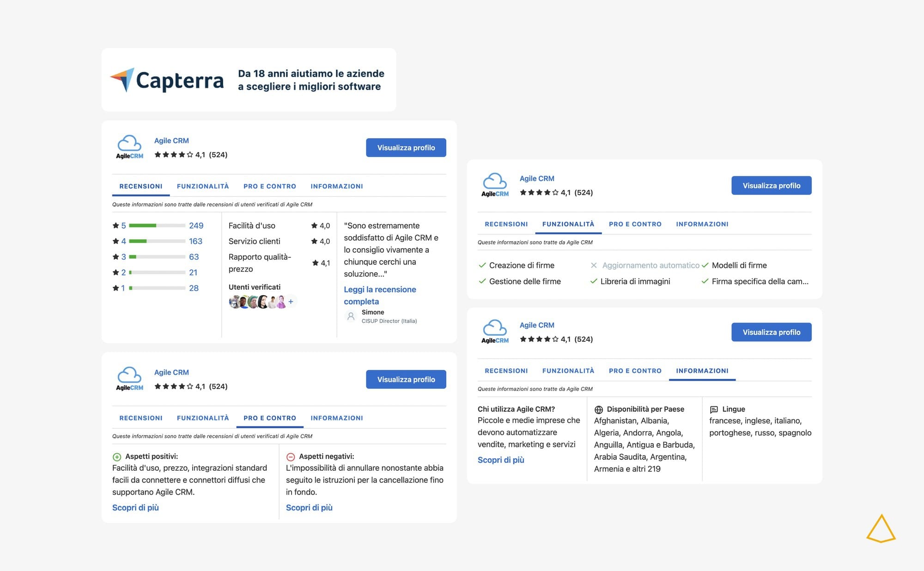Open Funzionalità tab in the top-left card
Viewport: 924px width, 571px height.
[x=203, y=186]
